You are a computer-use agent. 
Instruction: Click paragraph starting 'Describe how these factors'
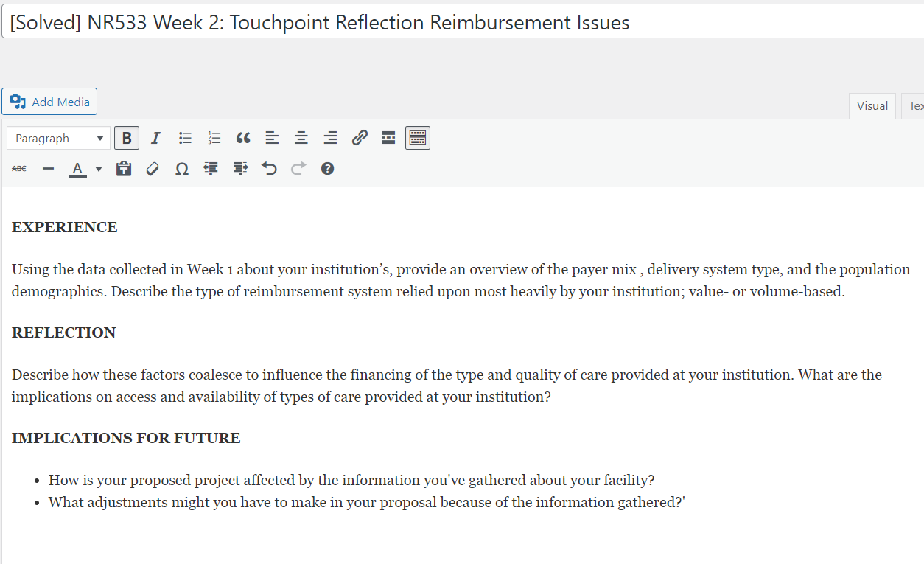pos(447,386)
